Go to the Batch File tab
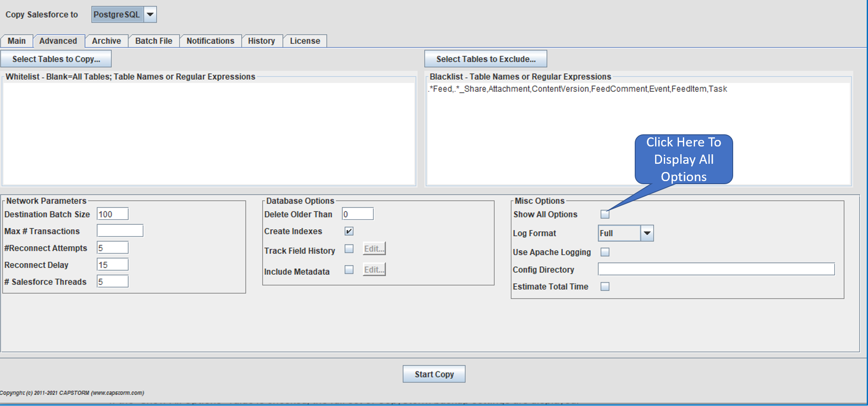 pos(153,41)
